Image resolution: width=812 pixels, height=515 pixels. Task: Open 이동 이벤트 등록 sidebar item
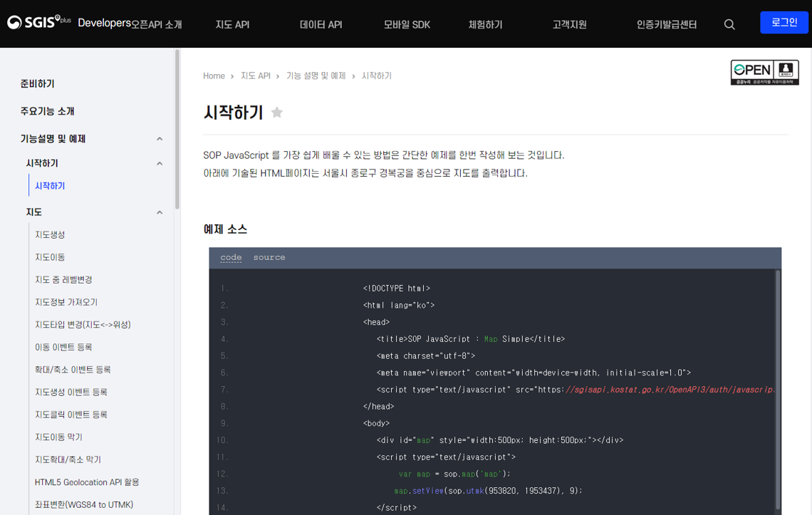click(x=63, y=347)
